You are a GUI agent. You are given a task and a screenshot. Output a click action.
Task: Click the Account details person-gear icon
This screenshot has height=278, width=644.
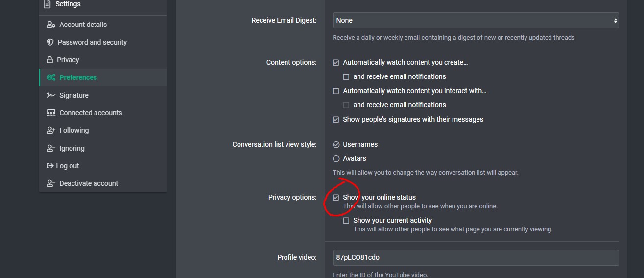coord(50,25)
